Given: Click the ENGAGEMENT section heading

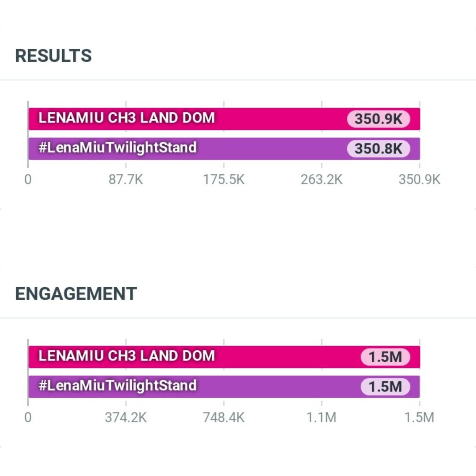Looking at the screenshot, I should point(76,294).
